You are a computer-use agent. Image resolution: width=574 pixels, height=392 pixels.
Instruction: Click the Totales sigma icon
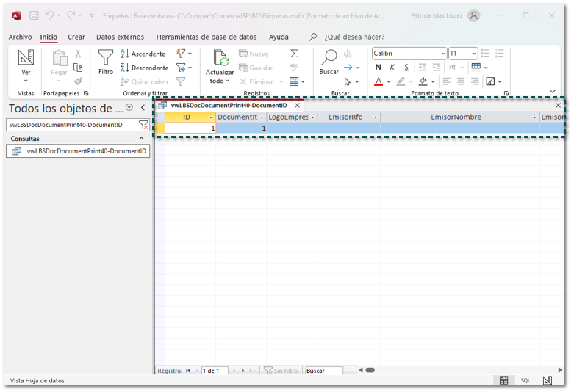click(x=294, y=54)
